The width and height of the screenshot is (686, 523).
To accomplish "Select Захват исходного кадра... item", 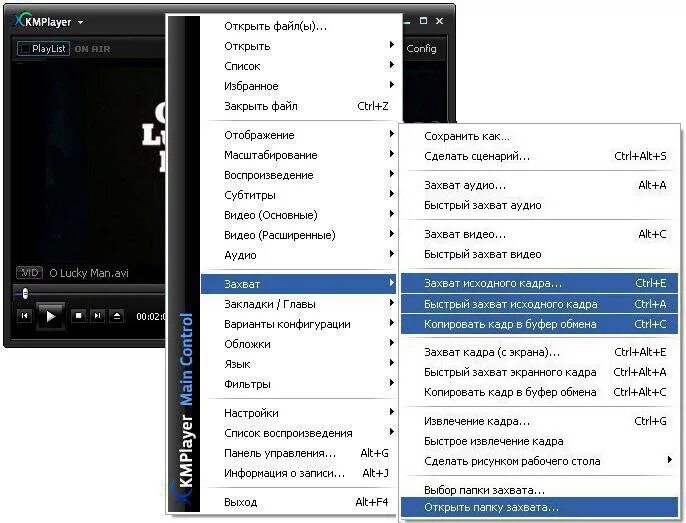I will pyautogui.click(x=539, y=283).
